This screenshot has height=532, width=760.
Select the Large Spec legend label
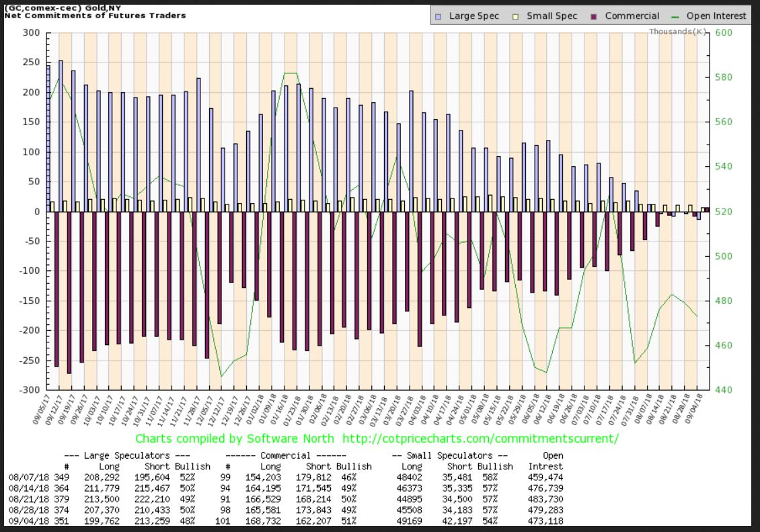(x=473, y=15)
